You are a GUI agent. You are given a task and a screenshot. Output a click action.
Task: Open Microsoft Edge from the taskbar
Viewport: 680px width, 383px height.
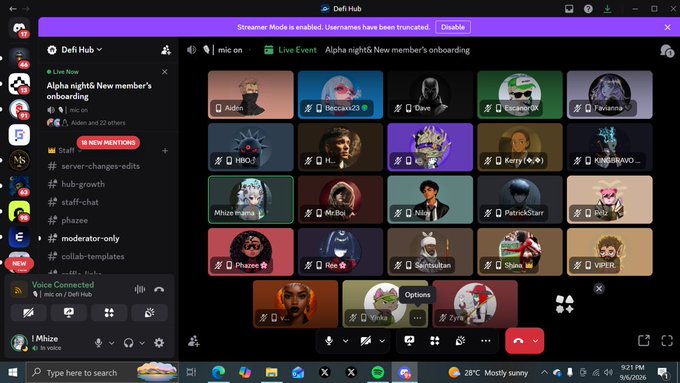pos(218,373)
